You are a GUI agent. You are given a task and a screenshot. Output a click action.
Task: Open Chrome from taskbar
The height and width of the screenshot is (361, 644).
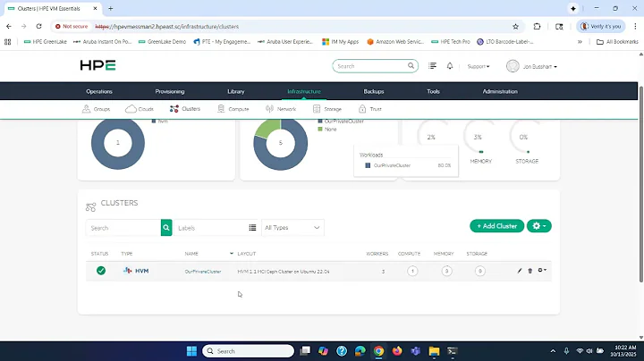pos(378,351)
